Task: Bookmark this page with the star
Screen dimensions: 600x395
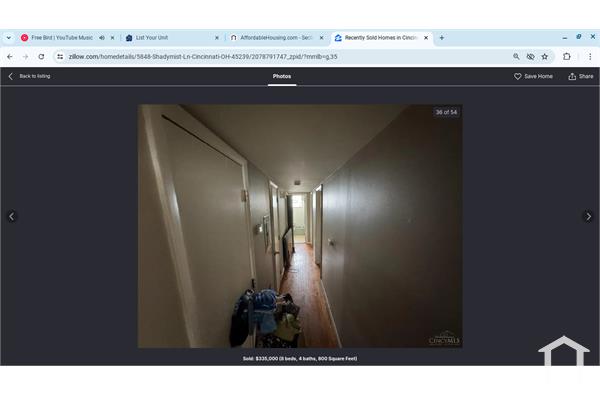Action: coord(545,57)
